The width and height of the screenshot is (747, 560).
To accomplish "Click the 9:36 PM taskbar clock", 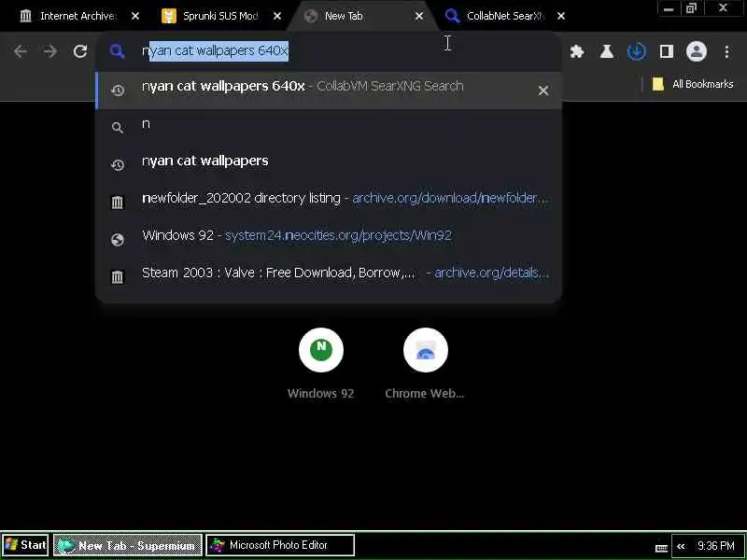I will (715, 546).
